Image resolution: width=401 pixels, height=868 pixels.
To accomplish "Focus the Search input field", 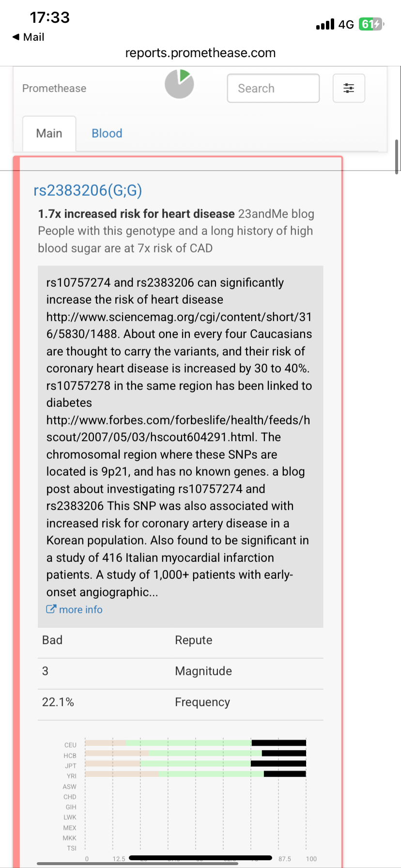I will tap(273, 88).
